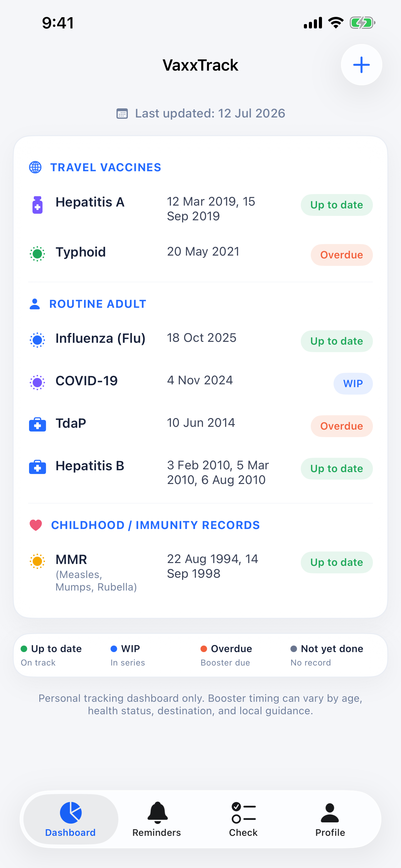Click the Not yet done legend item

[x=327, y=656]
